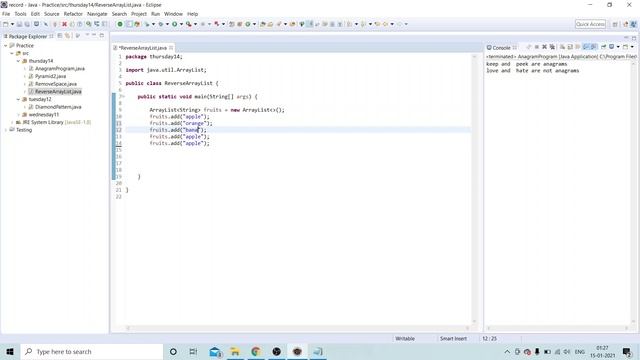Click the Smart Insert status bar entry
This screenshot has height=360, width=640.
(453, 338)
